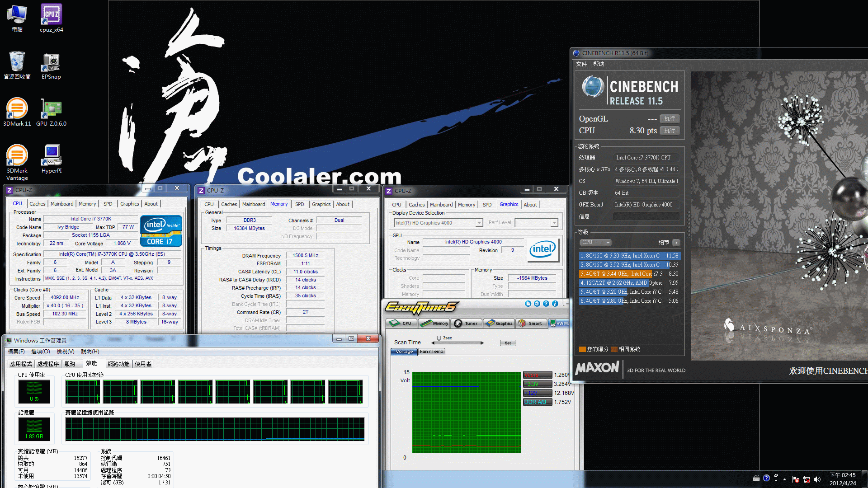The image size is (868, 488).
Task: Open the cpuz_x64 desktop shortcut
Action: pyautogui.click(x=51, y=18)
